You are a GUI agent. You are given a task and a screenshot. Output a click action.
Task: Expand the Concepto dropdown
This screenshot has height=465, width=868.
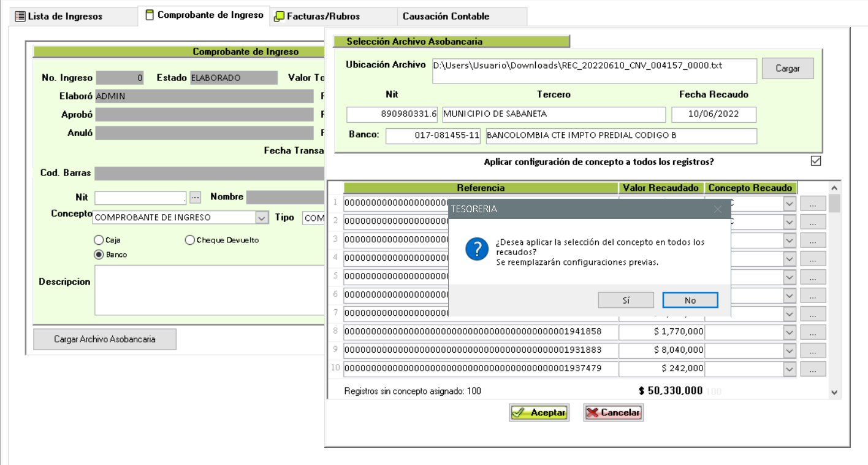[x=262, y=218]
